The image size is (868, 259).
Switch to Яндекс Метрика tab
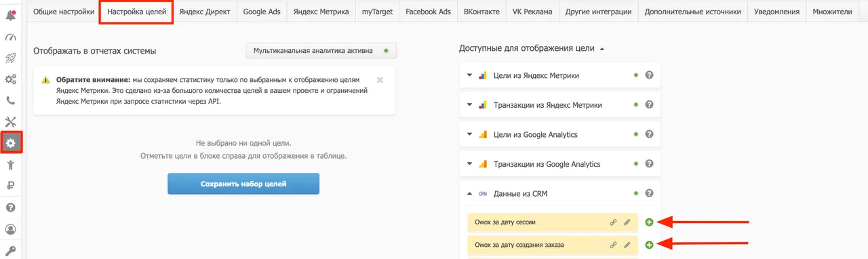(321, 12)
